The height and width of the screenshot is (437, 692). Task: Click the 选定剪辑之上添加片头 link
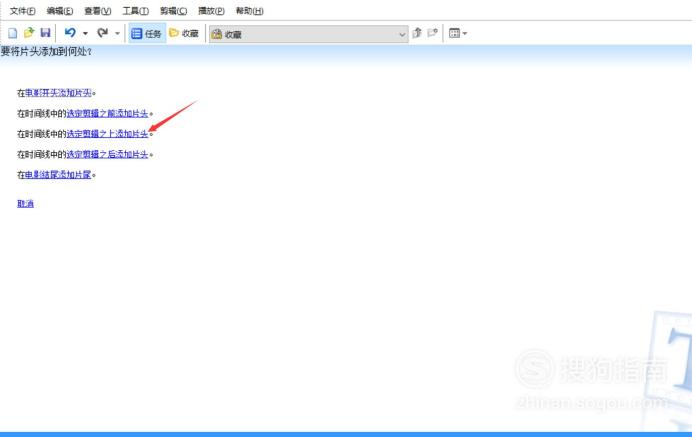tap(107, 134)
